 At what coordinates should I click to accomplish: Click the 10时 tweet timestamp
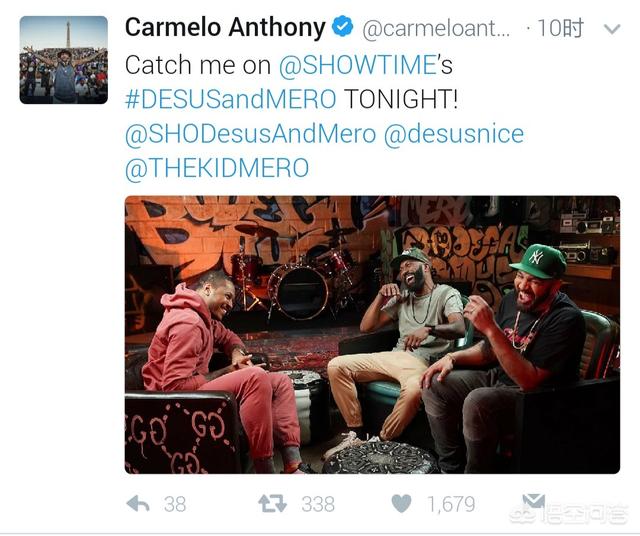coord(560,29)
